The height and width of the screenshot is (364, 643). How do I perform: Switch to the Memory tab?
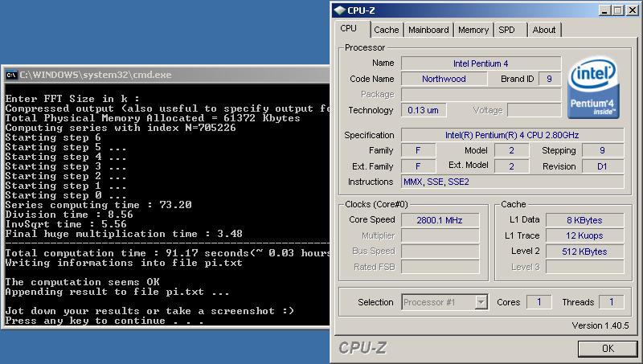click(473, 30)
